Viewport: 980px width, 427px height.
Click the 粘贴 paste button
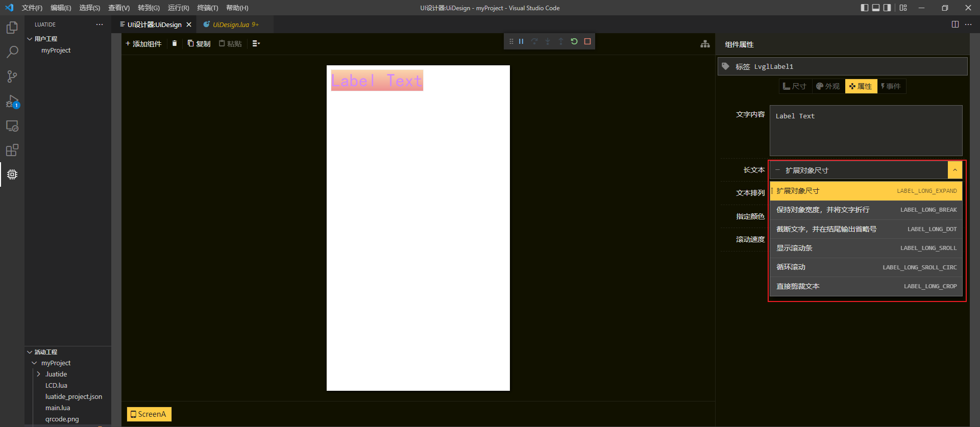click(x=230, y=44)
